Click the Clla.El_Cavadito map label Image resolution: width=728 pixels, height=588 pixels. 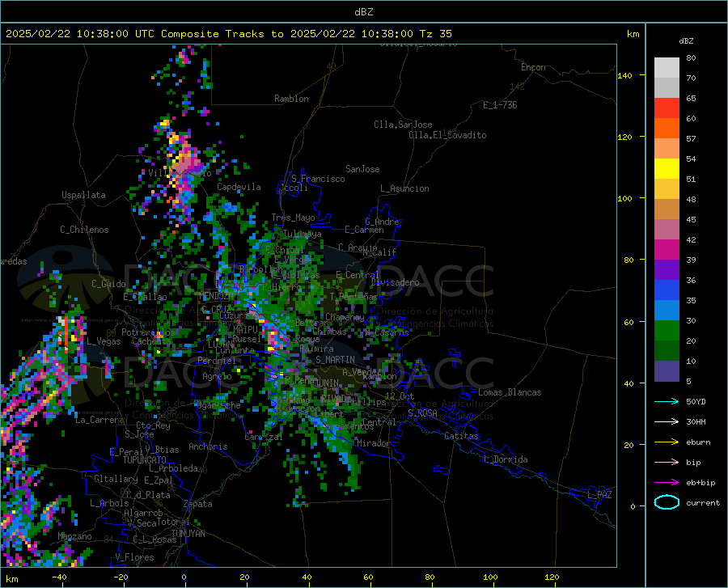click(x=447, y=135)
